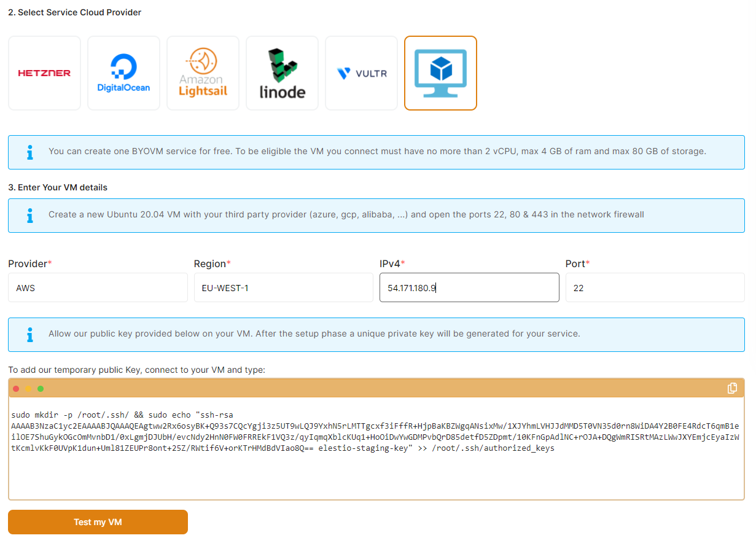This screenshot has height=546, width=756.
Task: Copy the SSH command using the copy icon
Action: tap(732, 388)
